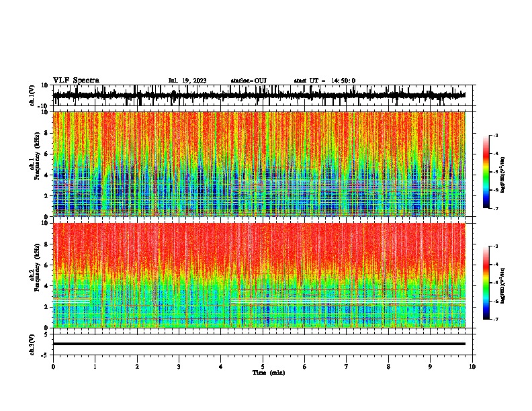This screenshot has height=411, width=532.
Task: Click the date "Jul 19, 2023" in the header
Action: (187, 81)
